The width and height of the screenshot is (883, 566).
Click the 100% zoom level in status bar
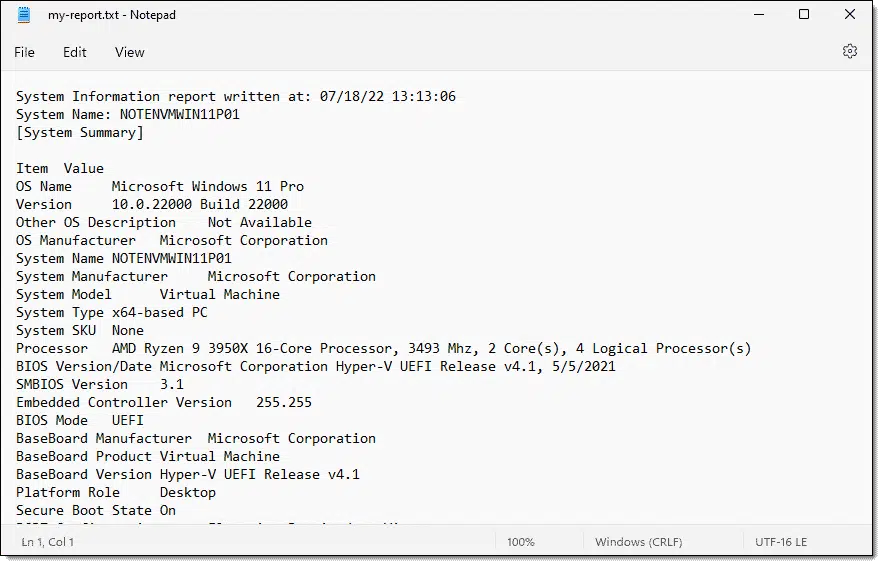point(521,542)
